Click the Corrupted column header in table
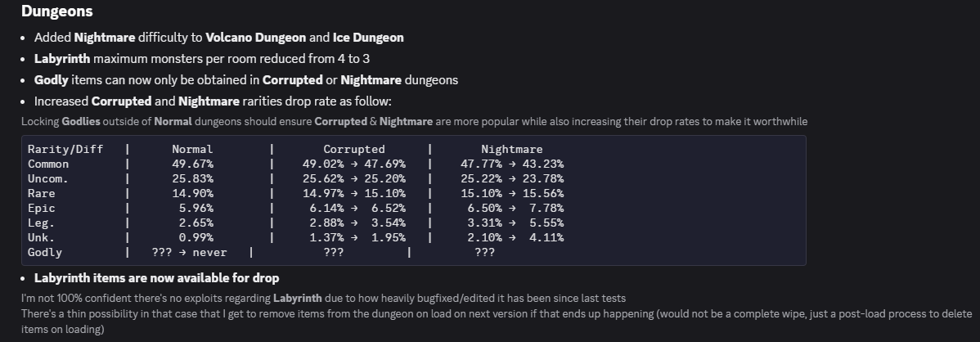This screenshot has width=980, height=342. (353, 150)
